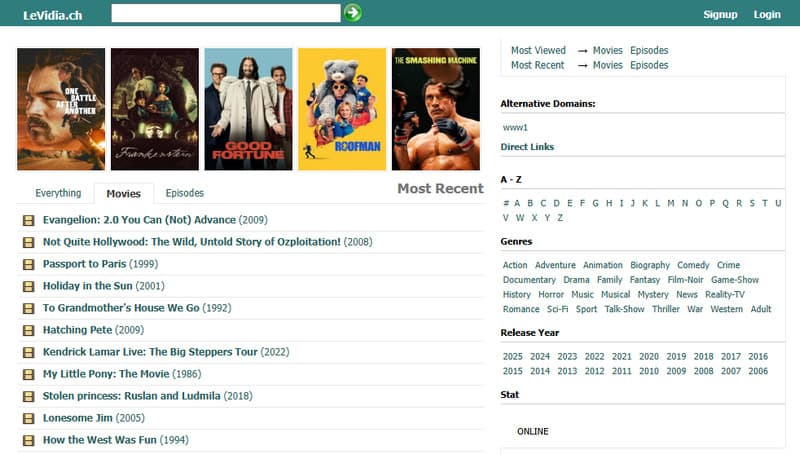Select the Movies tab

tap(124, 193)
